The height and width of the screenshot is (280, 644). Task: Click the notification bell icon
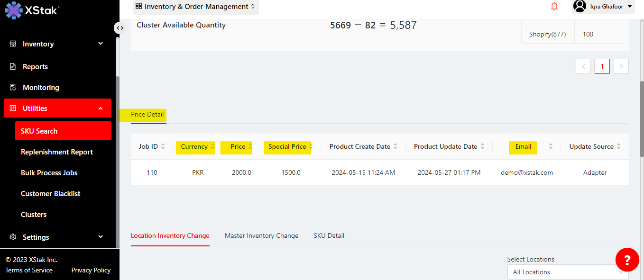pos(554,7)
